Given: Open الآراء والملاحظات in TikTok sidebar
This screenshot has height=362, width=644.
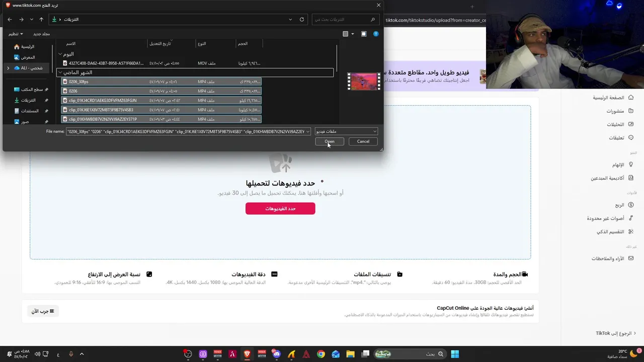Looking at the screenshot, I should [x=612, y=258].
